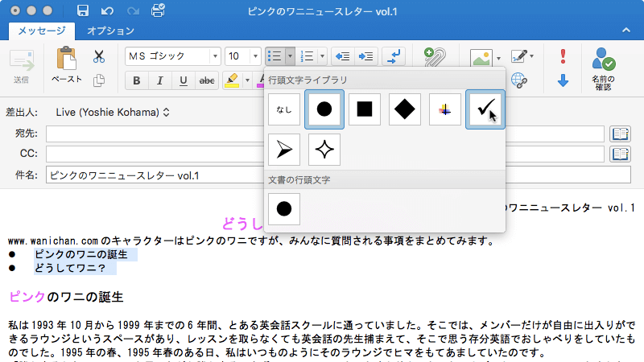The height and width of the screenshot is (362, 644).
Task: Click the save floppy disk icon
Action: click(x=83, y=10)
